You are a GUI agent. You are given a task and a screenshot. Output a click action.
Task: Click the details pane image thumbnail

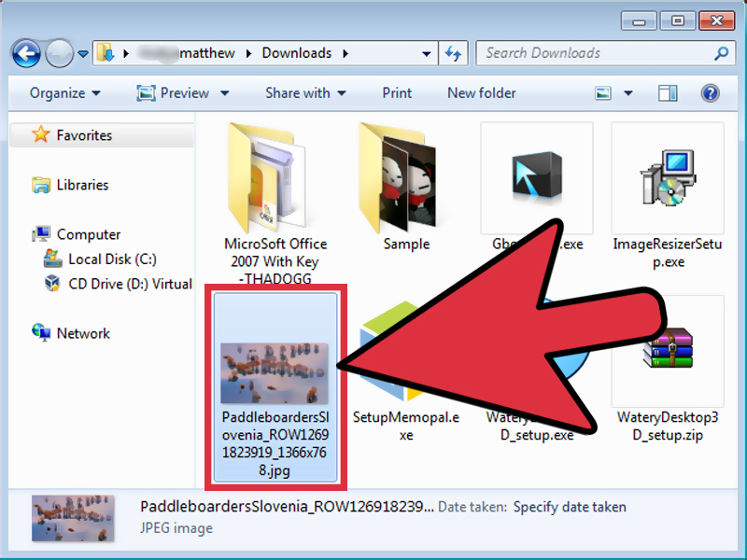coord(73,518)
